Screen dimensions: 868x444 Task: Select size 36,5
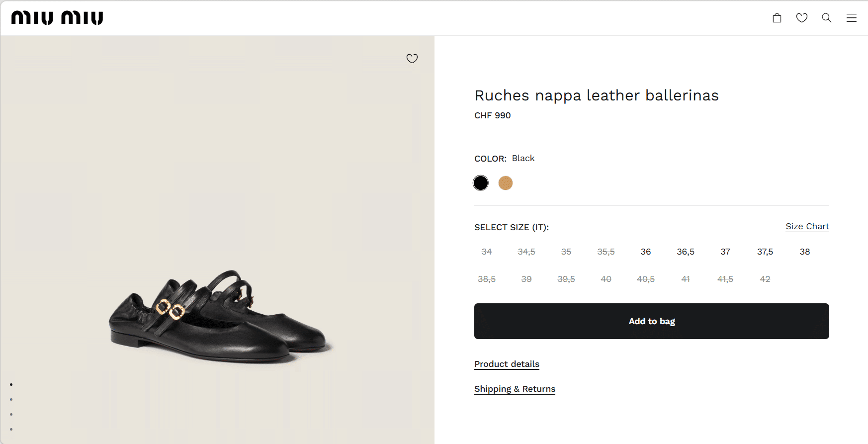pyautogui.click(x=686, y=252)
